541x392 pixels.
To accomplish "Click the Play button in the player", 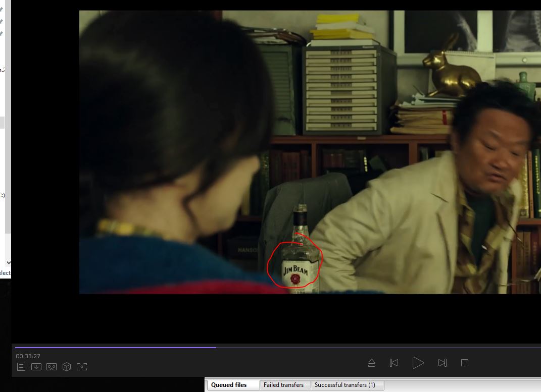I will tap(418, 363).
